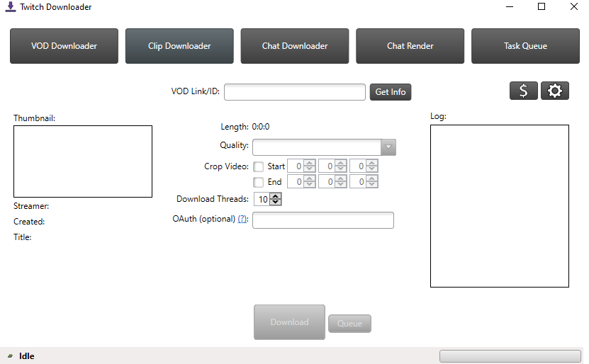Open settings with the gear icon
The image size is (589, 364).
[x=555, y=91]
